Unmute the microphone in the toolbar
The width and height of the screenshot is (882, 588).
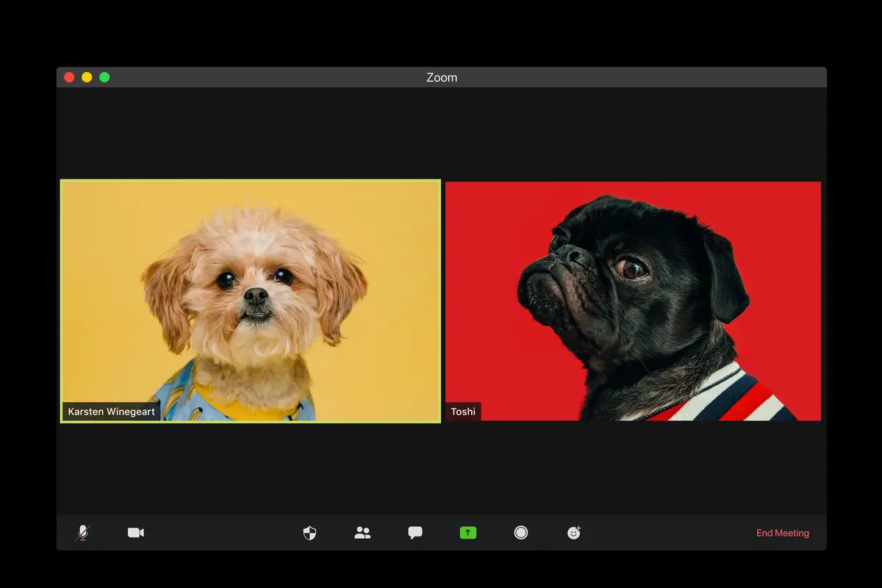pos(83,533)
